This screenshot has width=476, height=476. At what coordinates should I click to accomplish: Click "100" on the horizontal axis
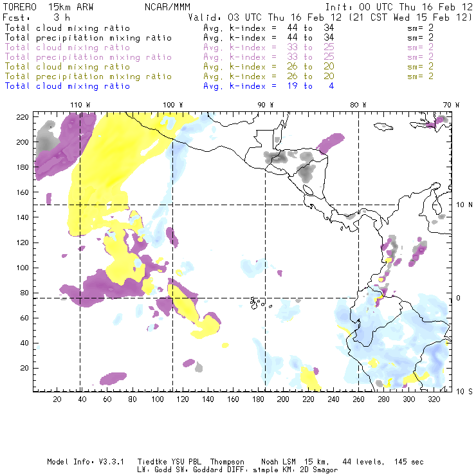(158, 399)
